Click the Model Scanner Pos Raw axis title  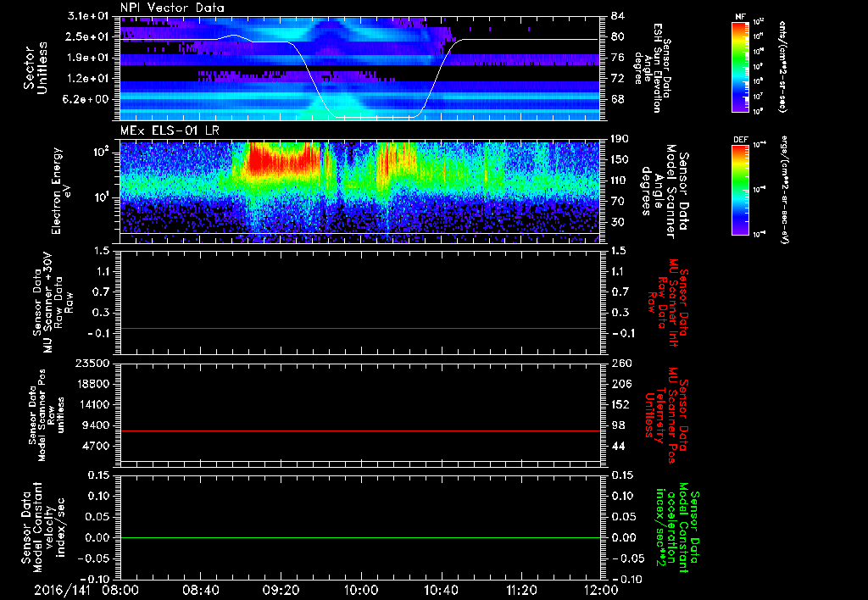coord(47,414)
